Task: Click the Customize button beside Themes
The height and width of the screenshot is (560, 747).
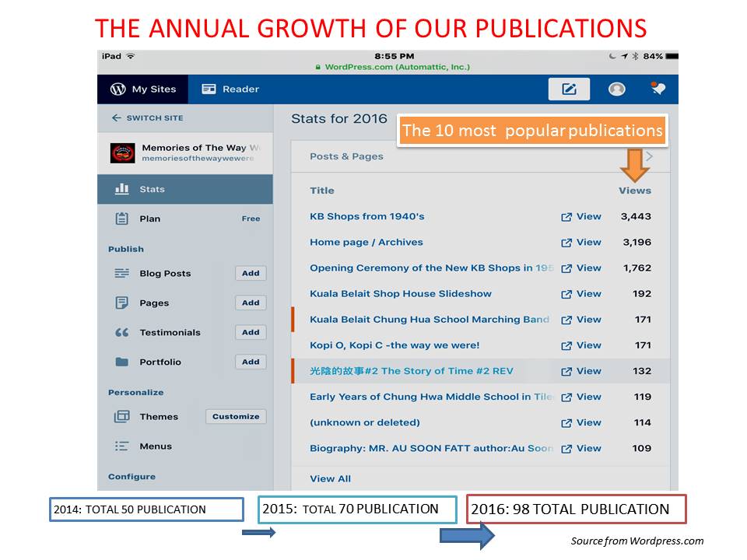Action: 236,417
